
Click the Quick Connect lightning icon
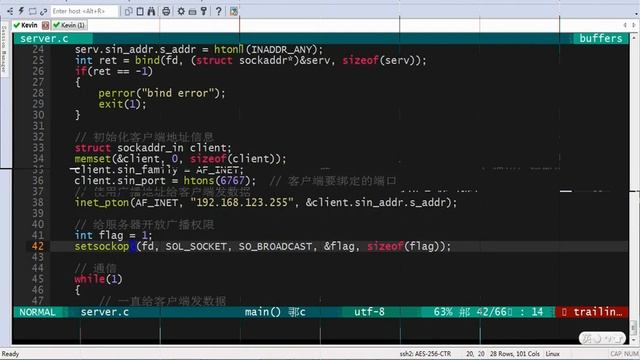(x=21, y=11)
